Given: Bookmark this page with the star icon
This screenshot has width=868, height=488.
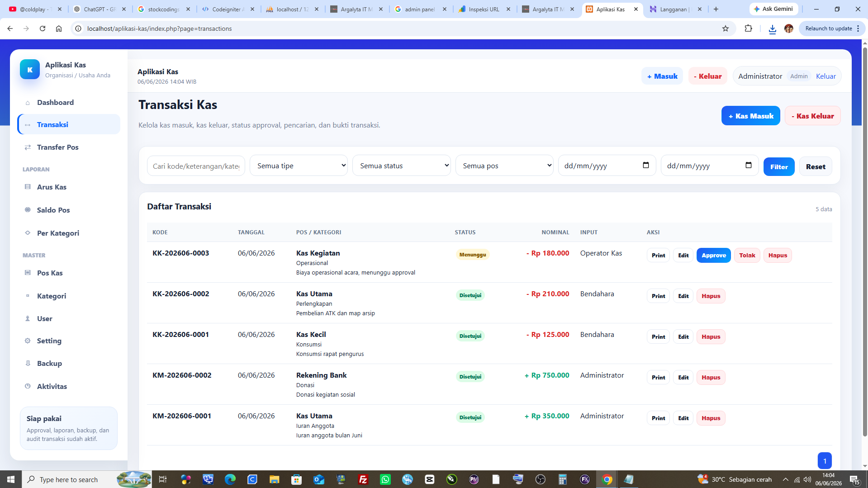Looking at the screenshot, I should 726,28.
